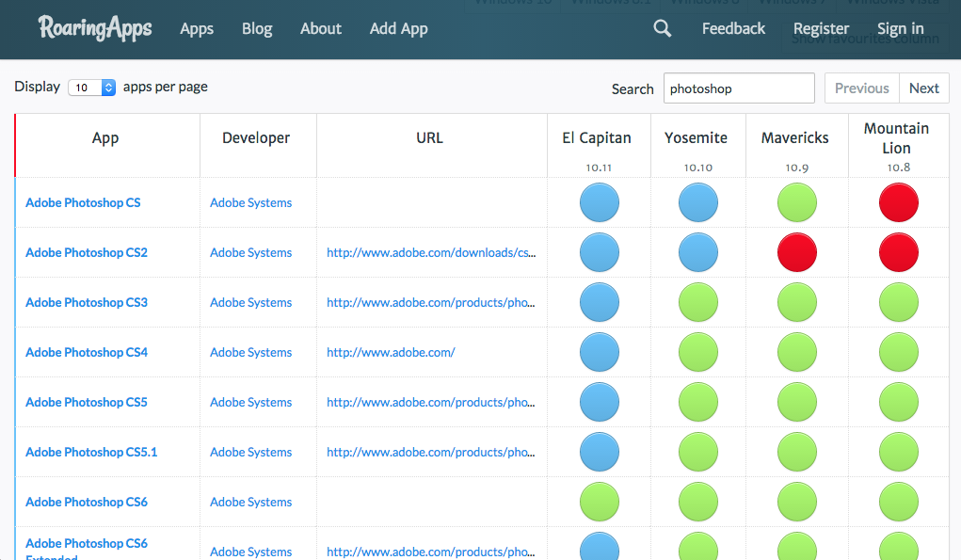This screenshot has height=560, width=961.
Task: Open Adobe Systems developer link for Photoshop CS6
Action: click(250, 503)
